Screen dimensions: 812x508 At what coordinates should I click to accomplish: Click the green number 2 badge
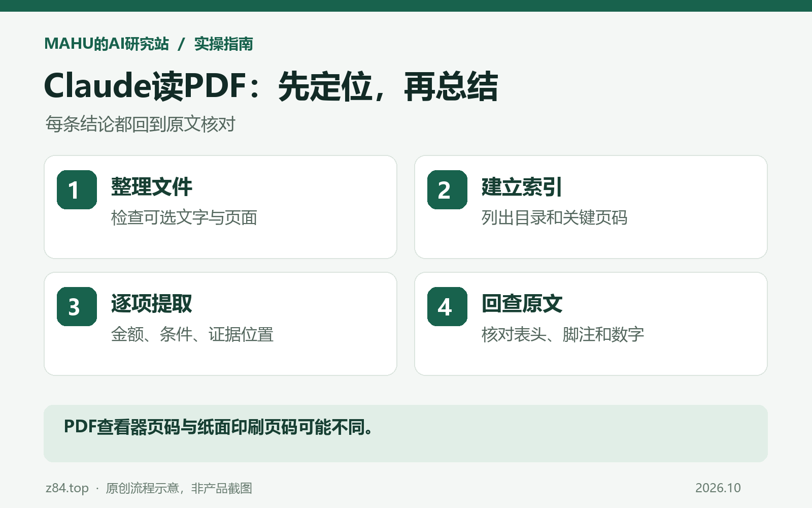tap(447, 189)
